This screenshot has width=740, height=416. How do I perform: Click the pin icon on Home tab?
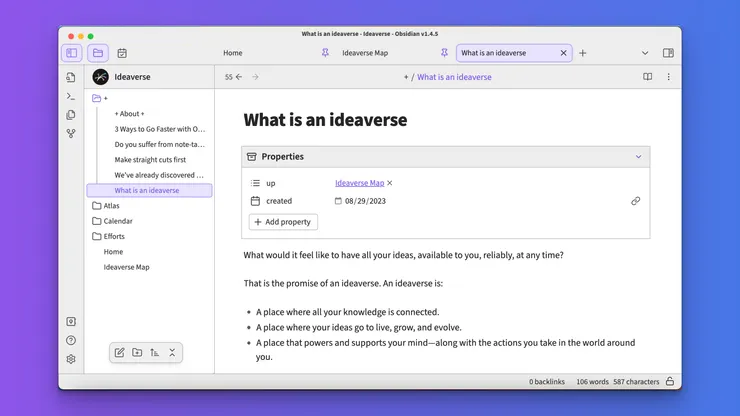(x=325, y=53)
